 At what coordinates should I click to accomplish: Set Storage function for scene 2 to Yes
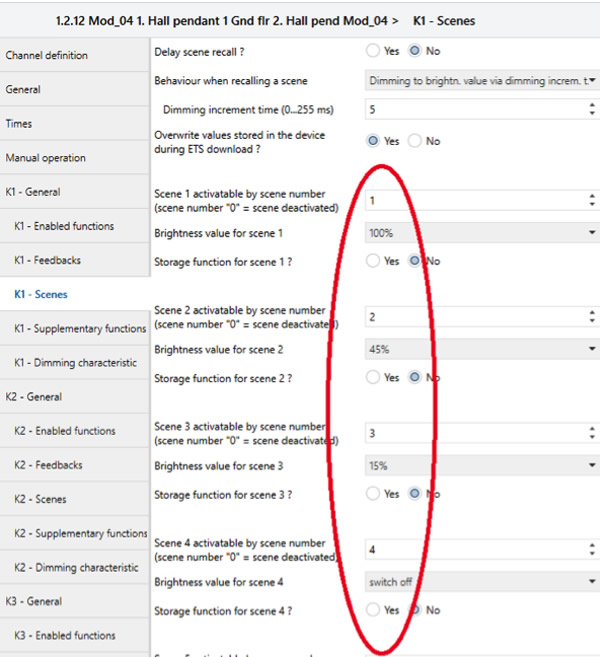coord(372,378)
